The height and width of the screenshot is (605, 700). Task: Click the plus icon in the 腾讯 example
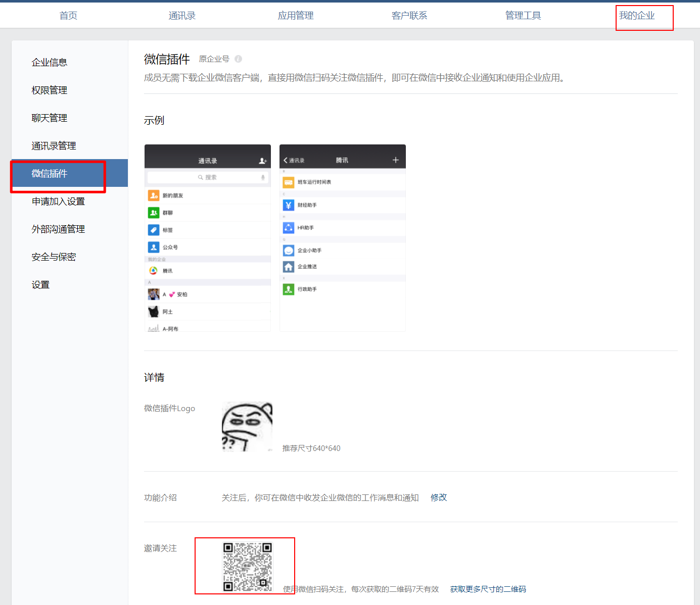pos(396,160)
